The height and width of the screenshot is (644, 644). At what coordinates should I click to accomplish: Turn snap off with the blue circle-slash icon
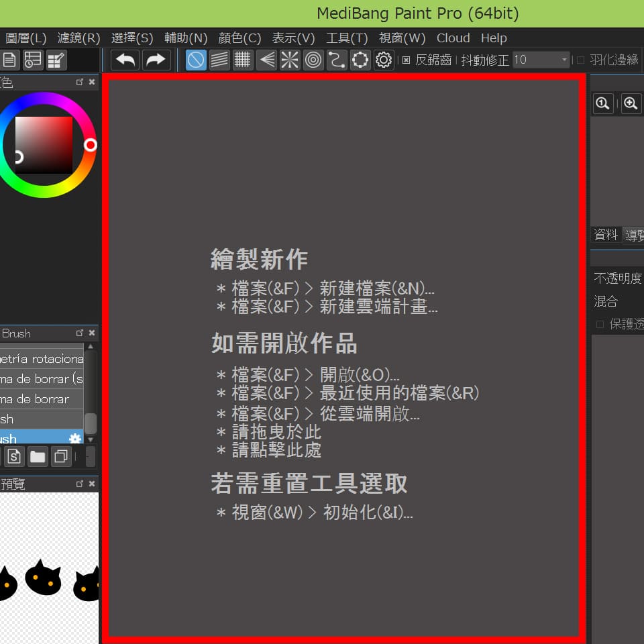pos(196,60)
